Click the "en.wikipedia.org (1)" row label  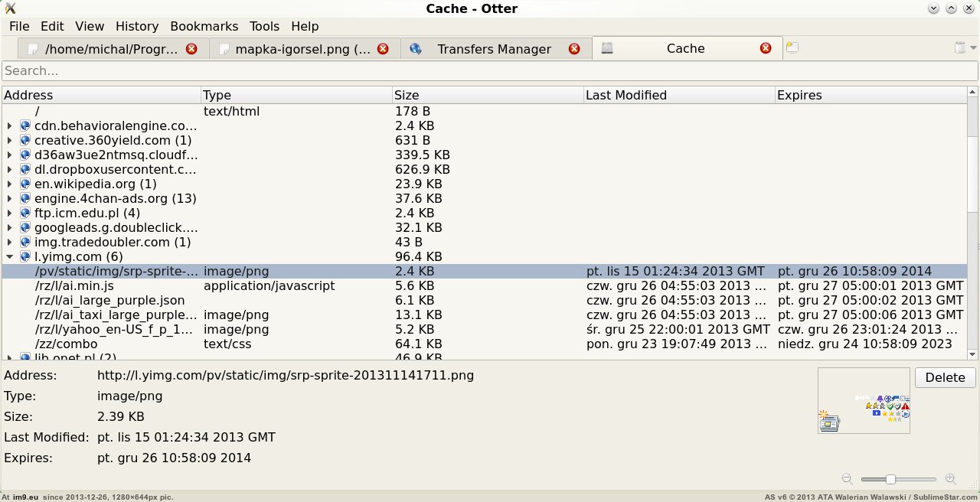click(x=96, y=184)
